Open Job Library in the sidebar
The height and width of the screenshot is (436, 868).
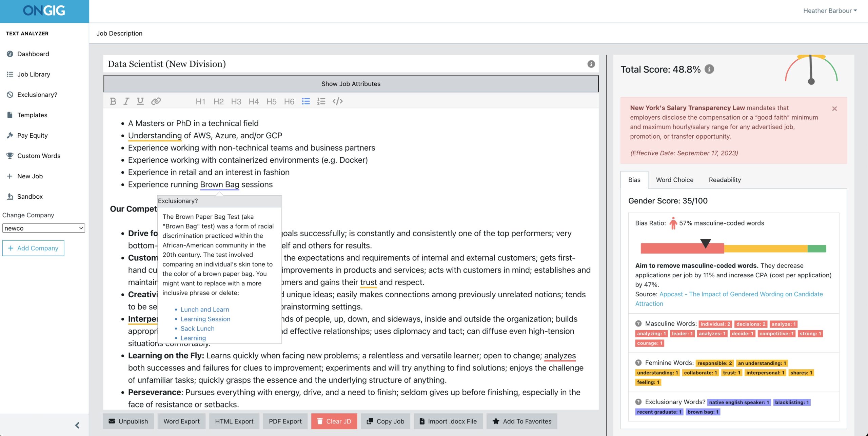click(34, 74)
